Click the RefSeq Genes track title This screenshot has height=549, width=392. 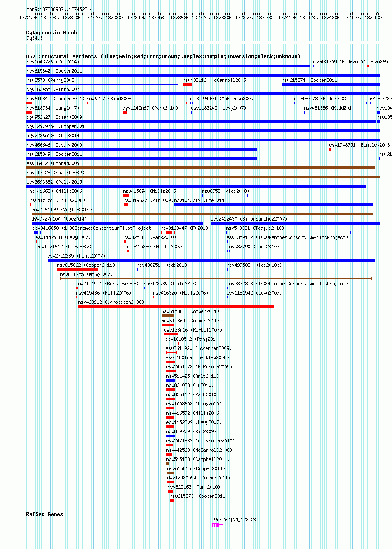click(x=44, y=514)
